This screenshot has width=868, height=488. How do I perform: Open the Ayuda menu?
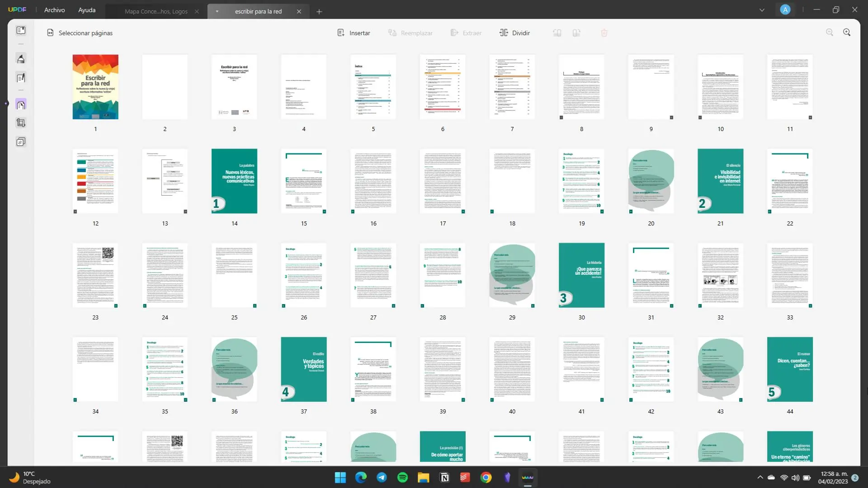87,10
